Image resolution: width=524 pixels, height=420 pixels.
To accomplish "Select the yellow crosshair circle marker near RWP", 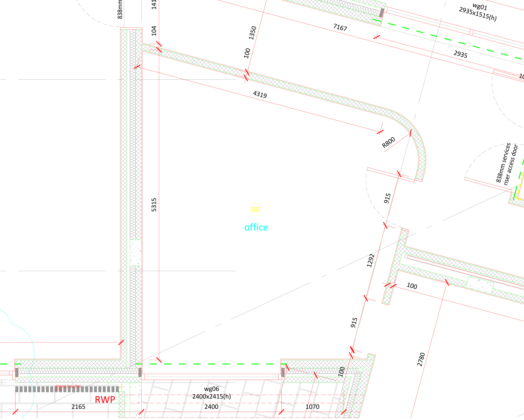I will 122,387.
